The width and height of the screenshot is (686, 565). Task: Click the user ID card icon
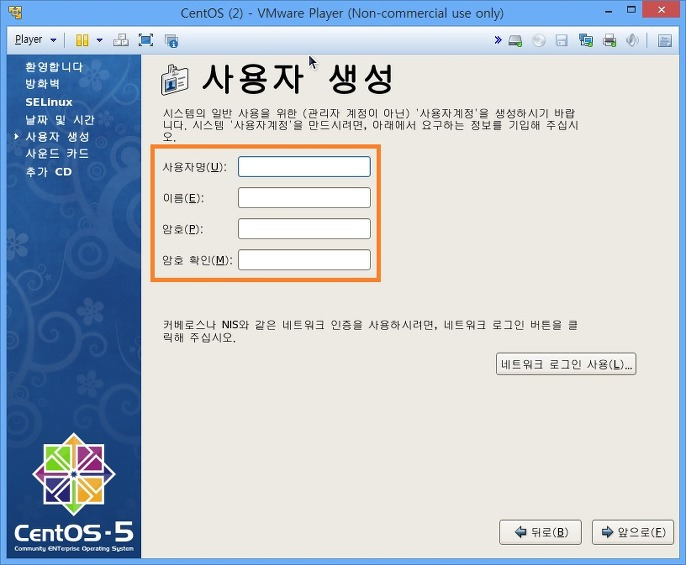[x=174, y=80]
